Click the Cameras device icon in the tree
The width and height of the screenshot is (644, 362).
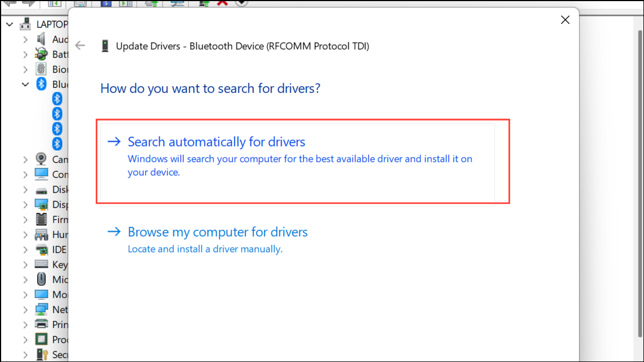(x=42, y=159)
